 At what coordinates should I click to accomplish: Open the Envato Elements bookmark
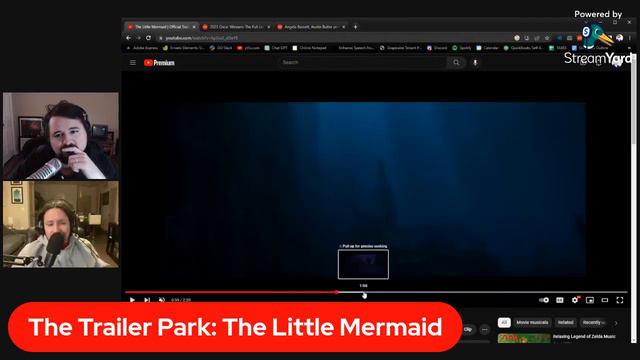pos(184,48)
